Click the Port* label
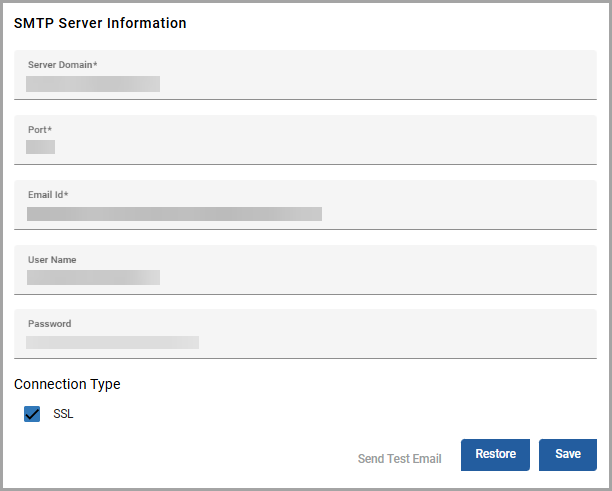This screenshot has height=491, width=612. pos(40,130)
